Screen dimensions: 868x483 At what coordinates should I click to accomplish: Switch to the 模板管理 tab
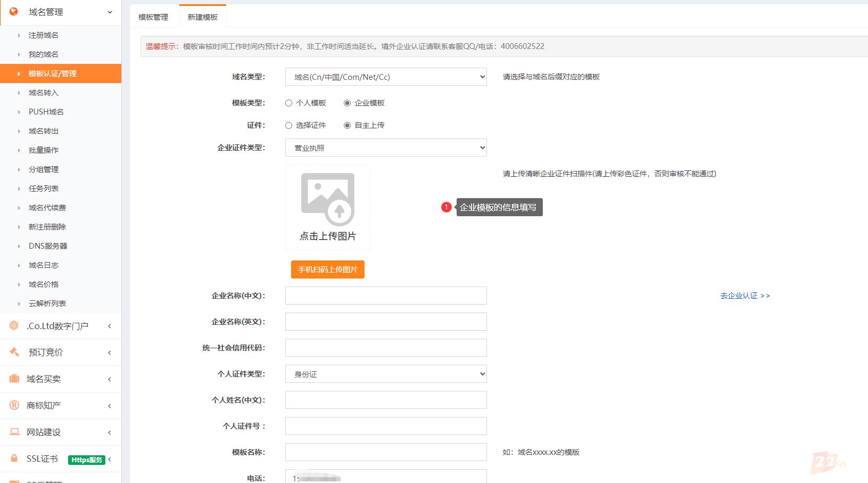click(153, 17)
